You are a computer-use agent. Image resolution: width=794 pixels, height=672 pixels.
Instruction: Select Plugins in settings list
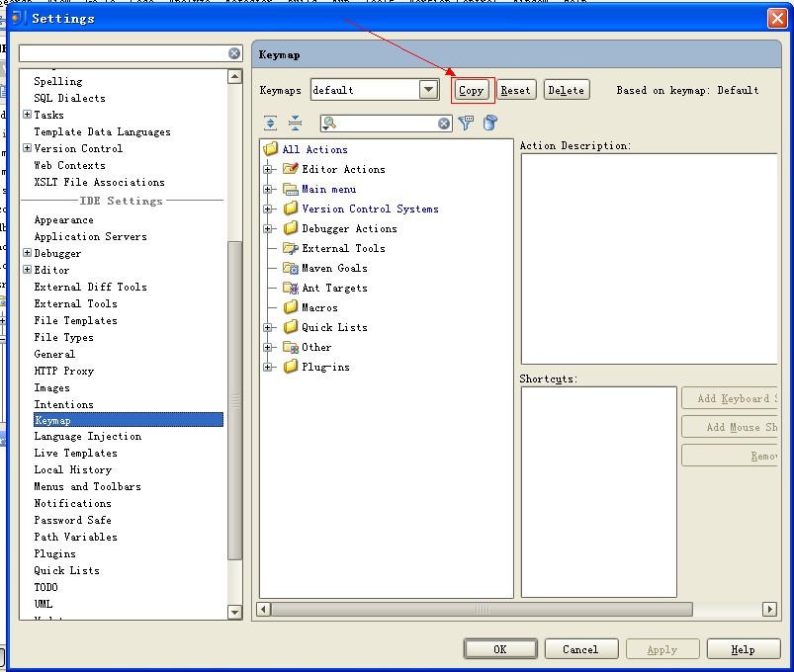pyautogui.click(x=54, y=553)
